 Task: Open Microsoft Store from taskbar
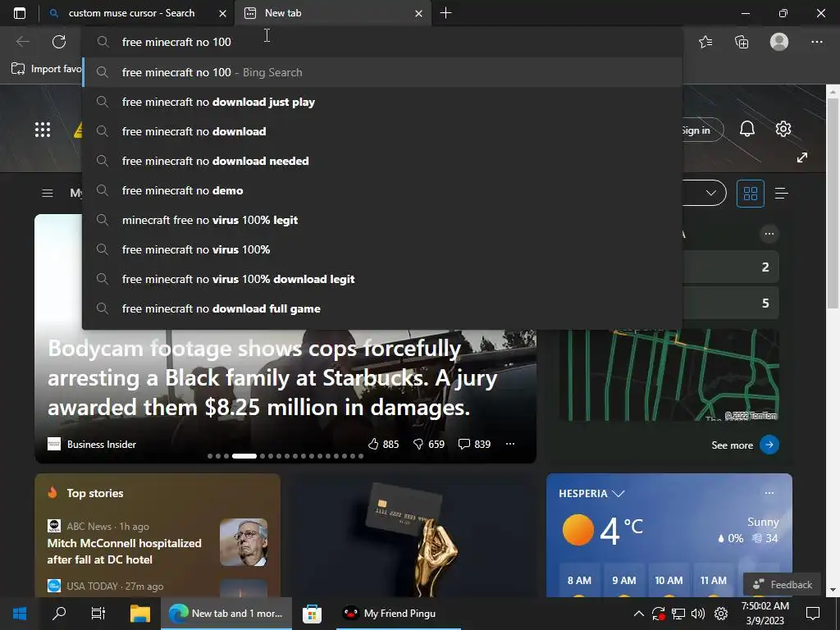312,614
